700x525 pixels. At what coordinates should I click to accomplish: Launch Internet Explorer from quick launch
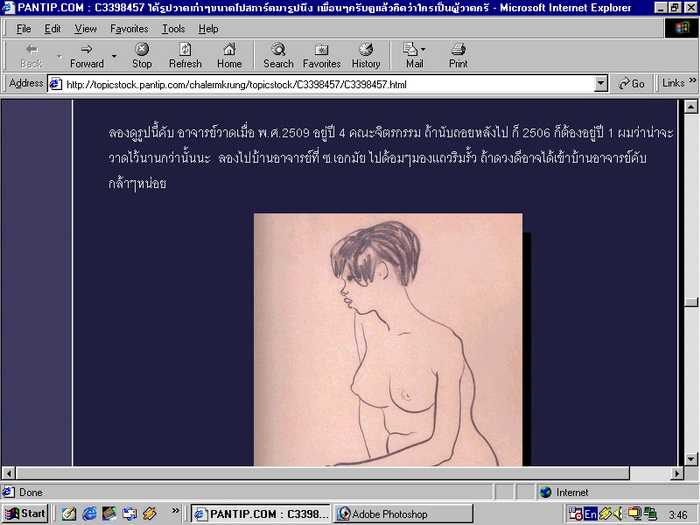(x=89, y=514)
